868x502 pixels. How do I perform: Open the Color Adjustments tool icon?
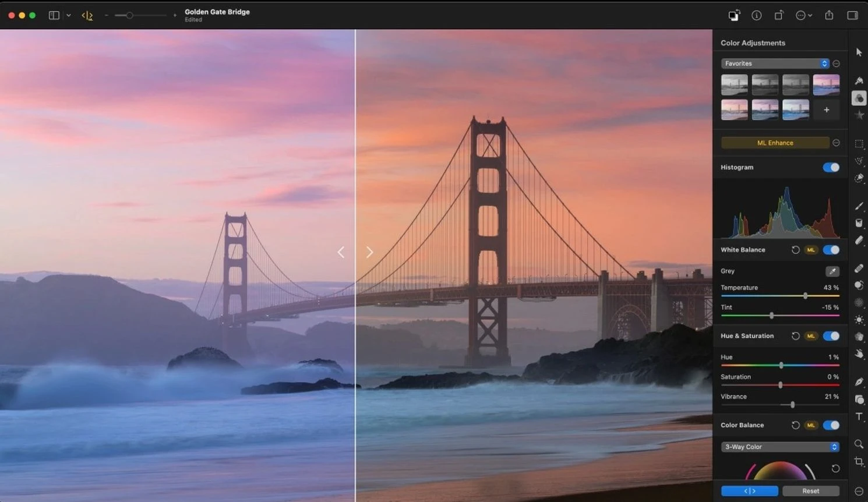(859, 98)
